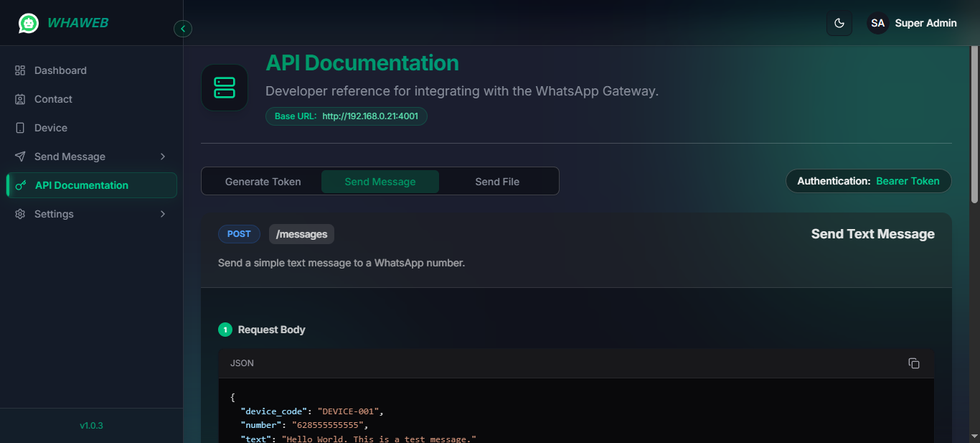Toggle dark mode with the moon icon
Image resolution: width=980 pixels, height=443 pixels.
click(x=839, y=22)
